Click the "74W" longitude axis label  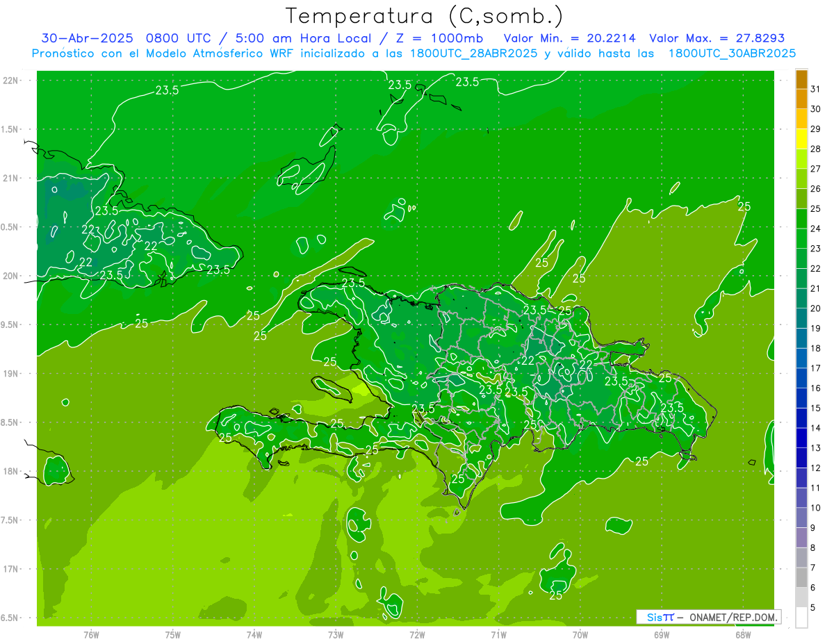254,635
